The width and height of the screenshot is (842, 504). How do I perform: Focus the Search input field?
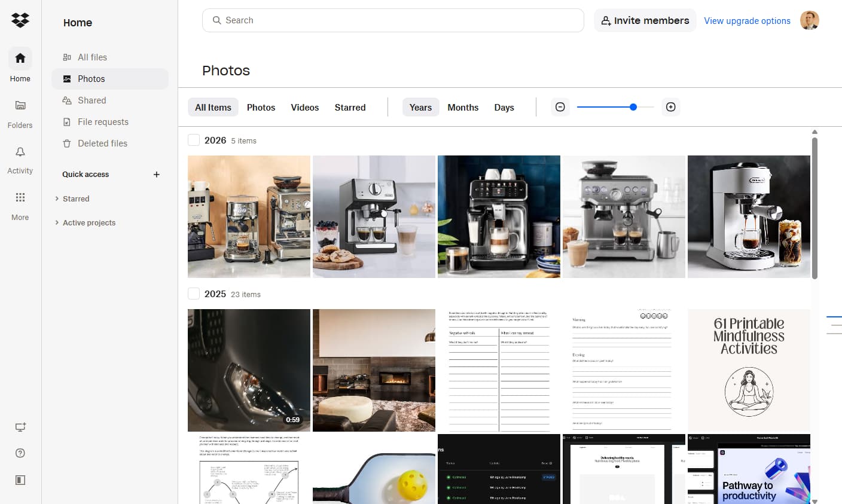tap(393, 20)
